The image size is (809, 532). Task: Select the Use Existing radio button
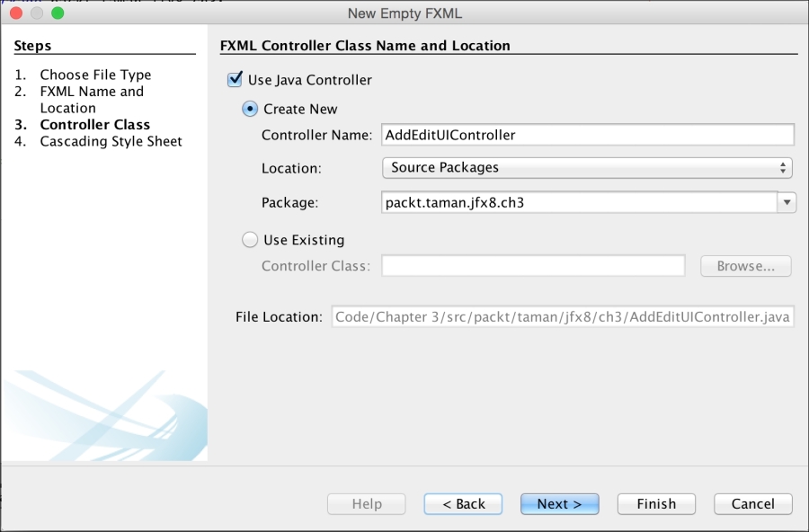point(251,240)
